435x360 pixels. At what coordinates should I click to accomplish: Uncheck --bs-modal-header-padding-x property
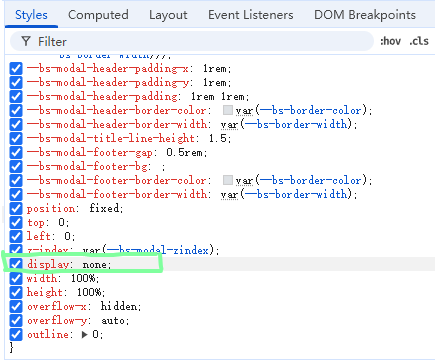click(x=16, y=69)
